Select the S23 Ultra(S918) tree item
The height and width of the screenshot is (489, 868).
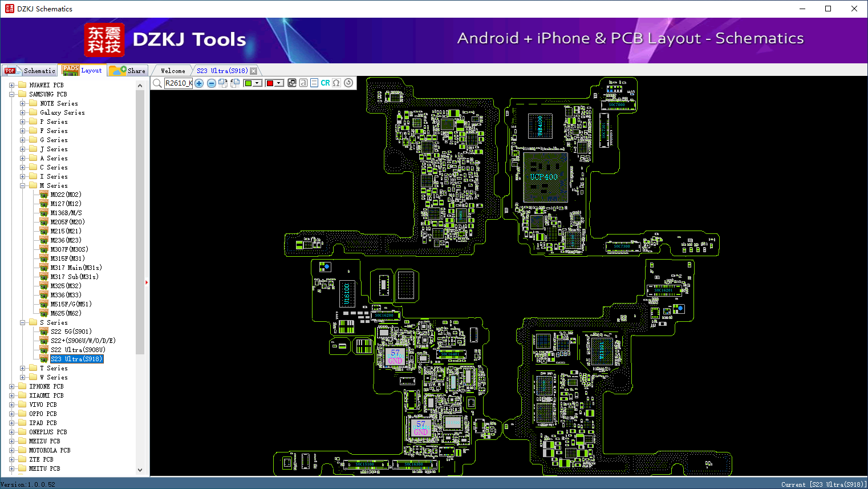pos(76,359)
